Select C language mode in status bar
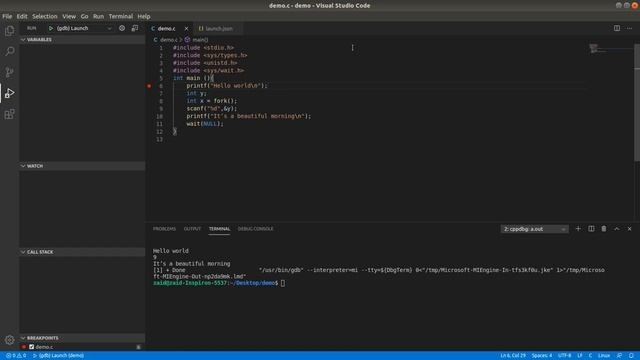The width and height of the screenshot is (640, 360). [x=590, y=356]
